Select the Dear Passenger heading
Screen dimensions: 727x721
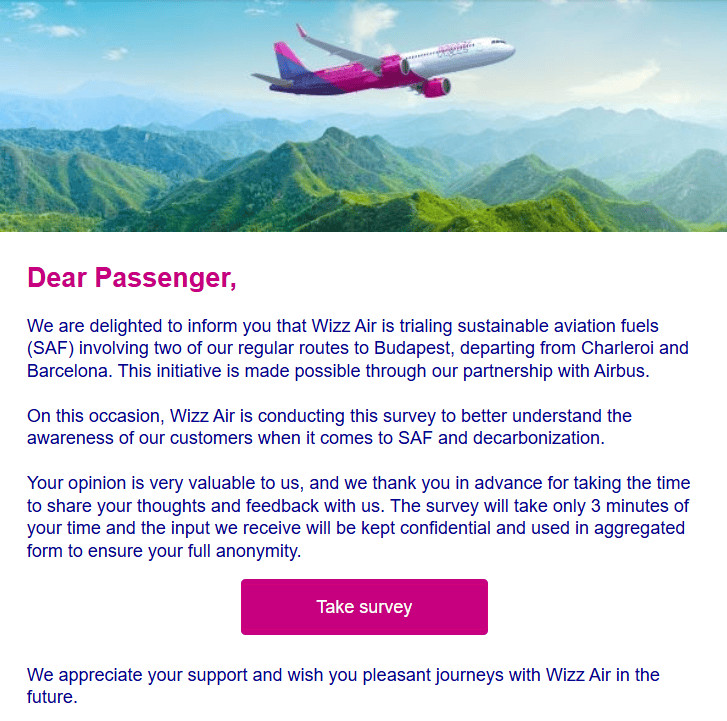click(x=132, y=278)
